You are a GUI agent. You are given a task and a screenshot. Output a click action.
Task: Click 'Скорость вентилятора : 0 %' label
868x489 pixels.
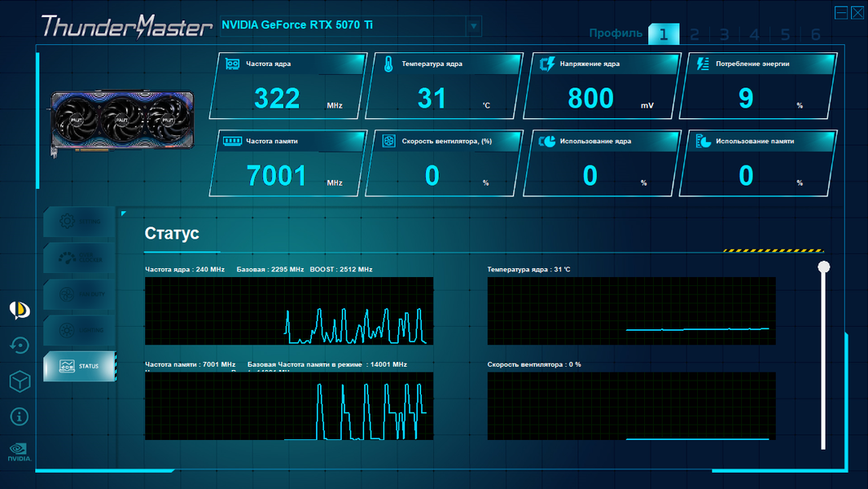(534, 364)
